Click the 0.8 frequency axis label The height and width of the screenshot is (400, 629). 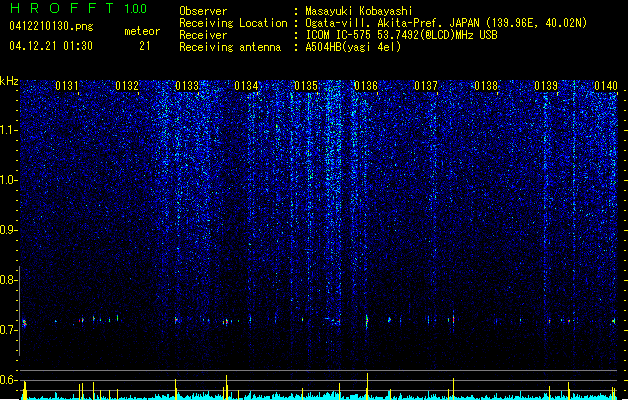(9, 280)
